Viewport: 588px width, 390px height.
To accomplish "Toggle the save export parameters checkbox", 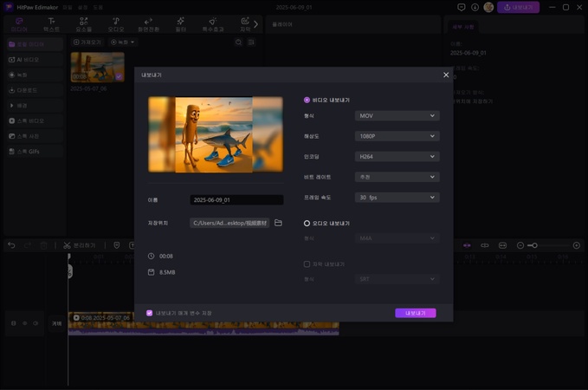I will (x=149, y=313).
